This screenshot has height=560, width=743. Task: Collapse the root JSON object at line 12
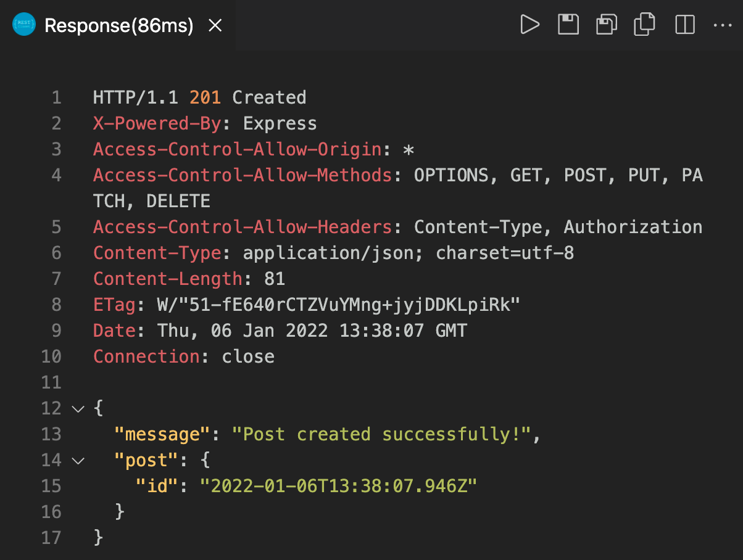[x=78, y=408]
